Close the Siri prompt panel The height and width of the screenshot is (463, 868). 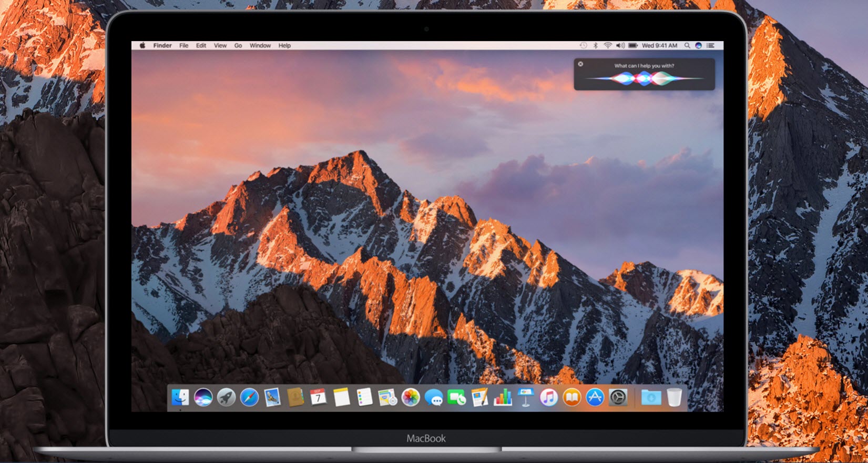click(580, 64)
